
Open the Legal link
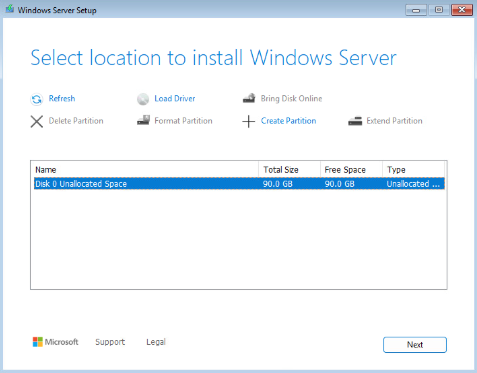(156, 342)
